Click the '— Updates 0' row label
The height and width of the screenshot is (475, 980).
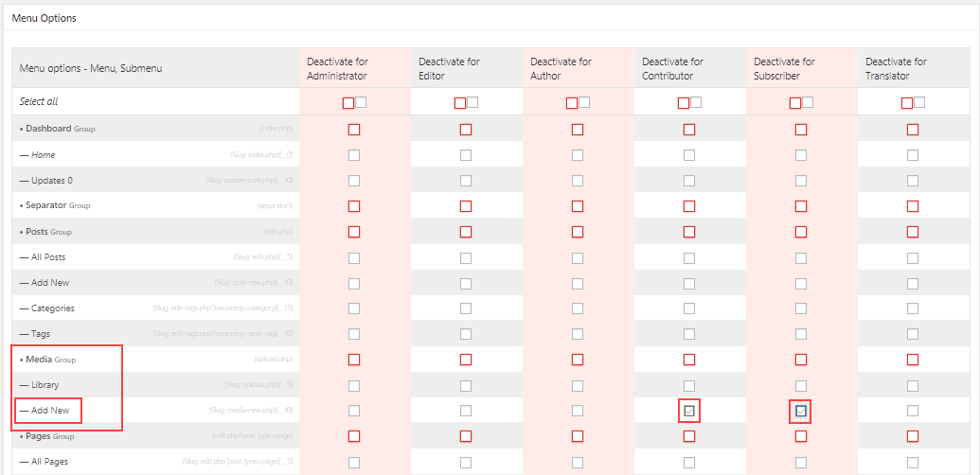point(46,181)
